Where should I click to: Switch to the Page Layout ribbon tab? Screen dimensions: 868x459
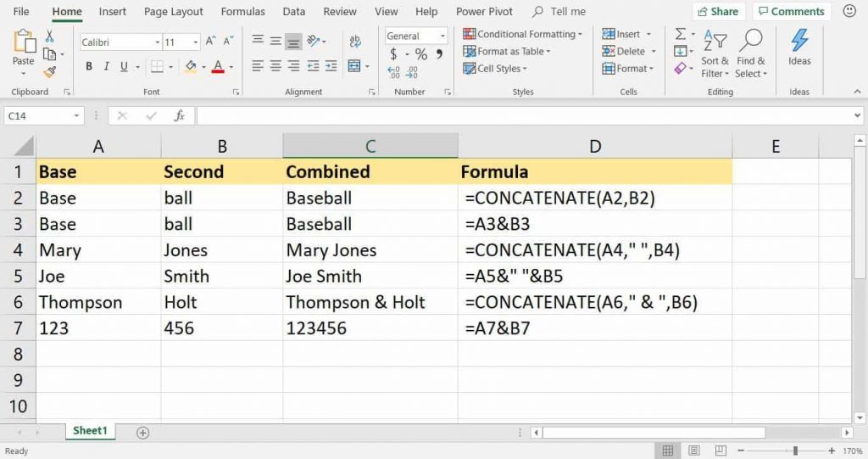(174, 12)
